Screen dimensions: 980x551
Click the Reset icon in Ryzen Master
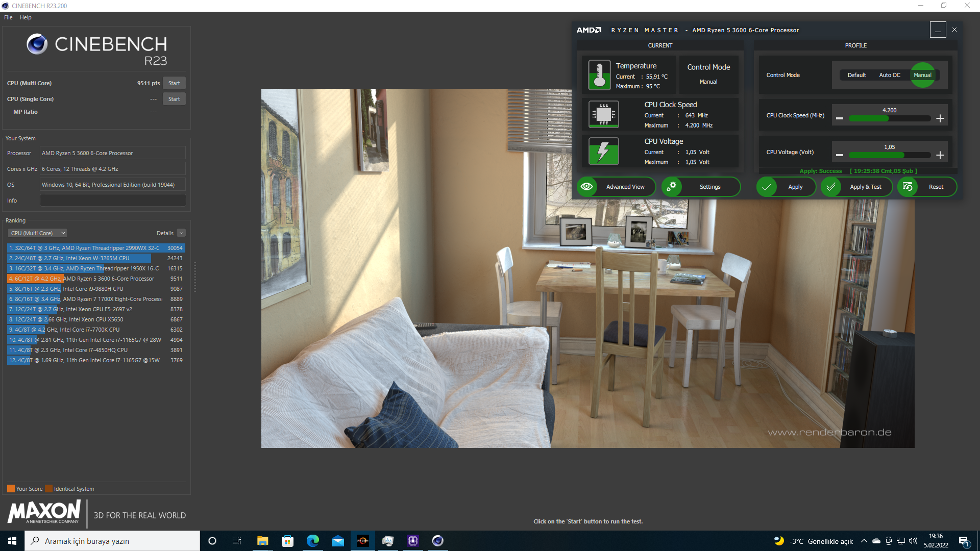tap(908, 186)
